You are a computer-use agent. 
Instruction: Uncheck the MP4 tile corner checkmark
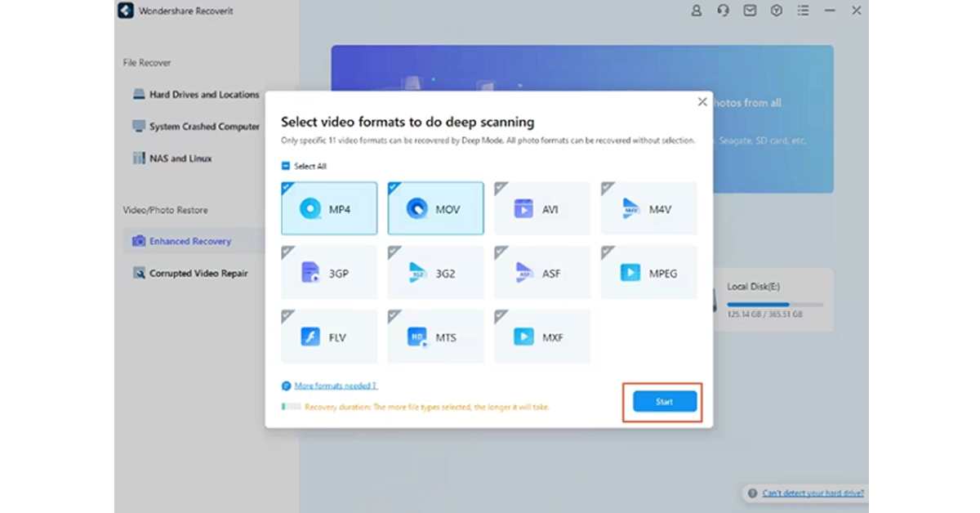click(x=286, y=187)
